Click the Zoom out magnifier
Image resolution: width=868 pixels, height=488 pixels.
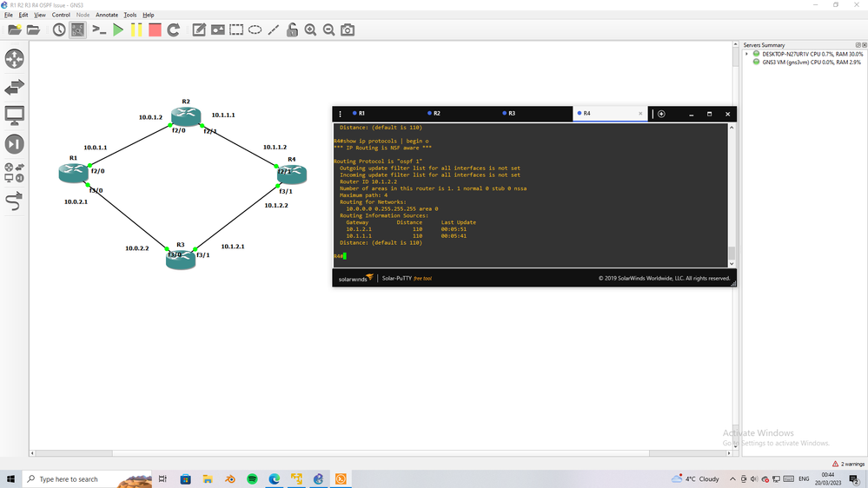point(328,30)
